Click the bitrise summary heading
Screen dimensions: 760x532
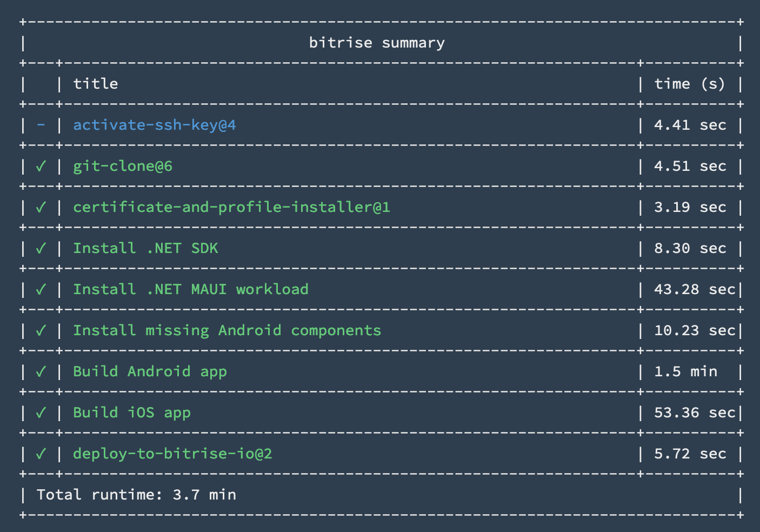pos(377,43)
